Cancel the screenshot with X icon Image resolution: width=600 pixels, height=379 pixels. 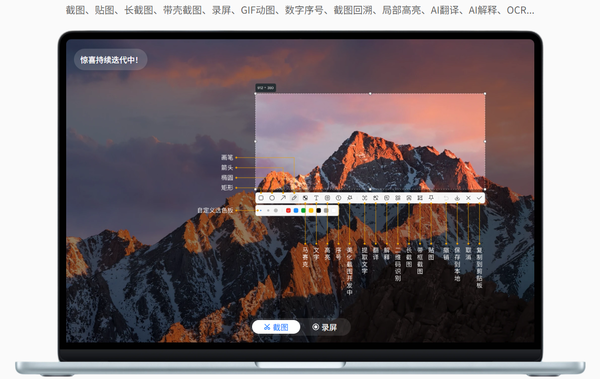pyautogui.click(x=468, y=198)
